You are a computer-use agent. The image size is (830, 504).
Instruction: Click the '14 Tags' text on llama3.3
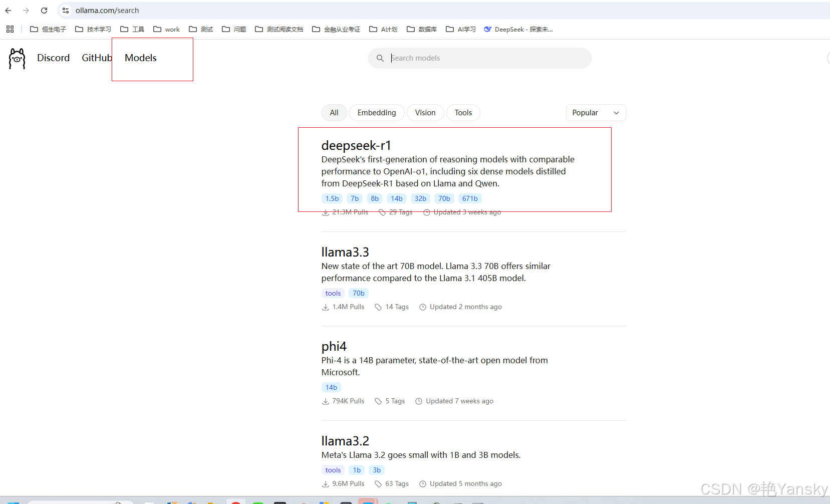[x=397, y=307]
